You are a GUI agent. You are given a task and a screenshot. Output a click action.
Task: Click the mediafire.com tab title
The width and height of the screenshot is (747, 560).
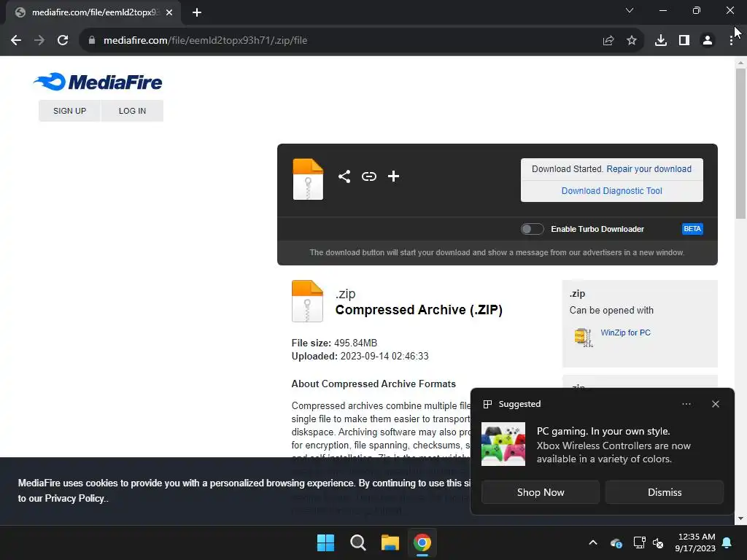pyautogui.click(x=96, y=12)
